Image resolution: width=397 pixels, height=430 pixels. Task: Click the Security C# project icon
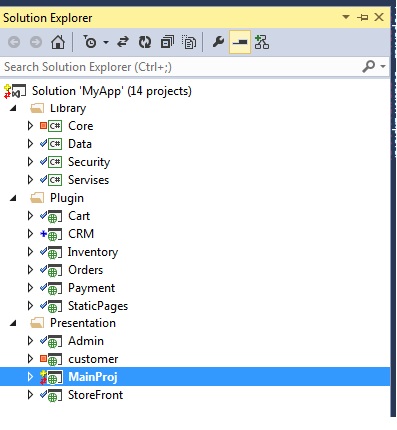pyautogui.click(x=55, y=162)
